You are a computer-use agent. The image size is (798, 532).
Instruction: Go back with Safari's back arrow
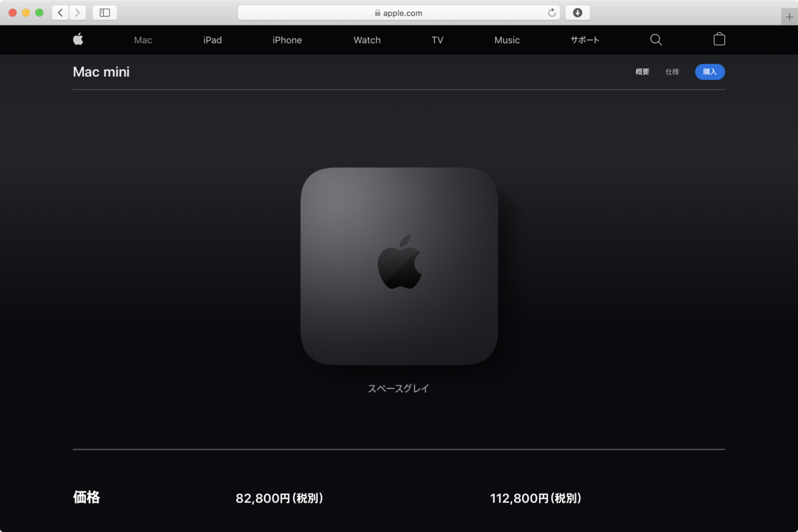[61, 13]
